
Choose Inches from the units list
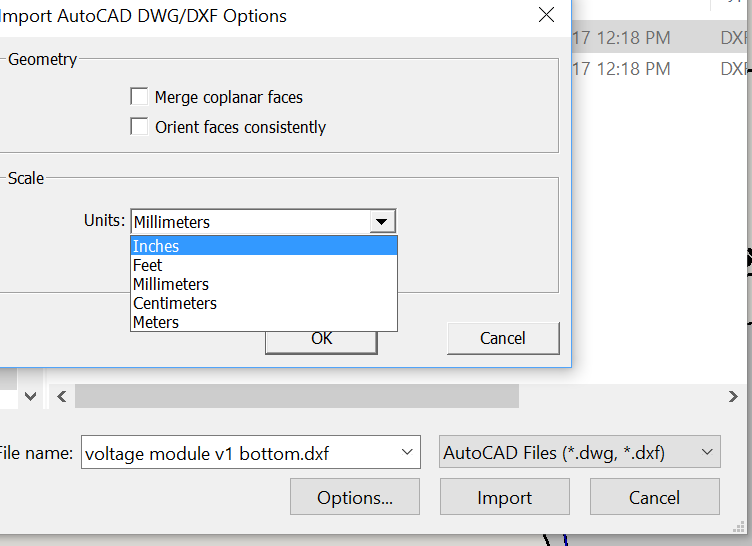pyautogui.click(x=264, y=246)
